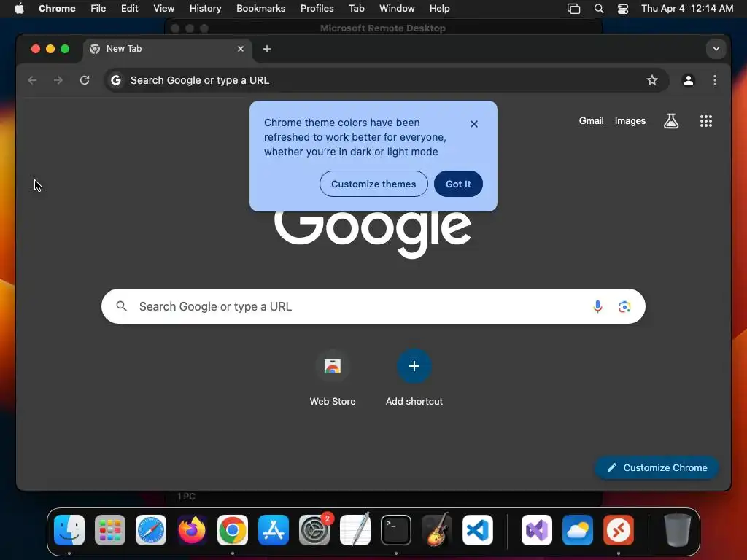
Task: Open the Google apps grid icon
Action: coord(705,121)
